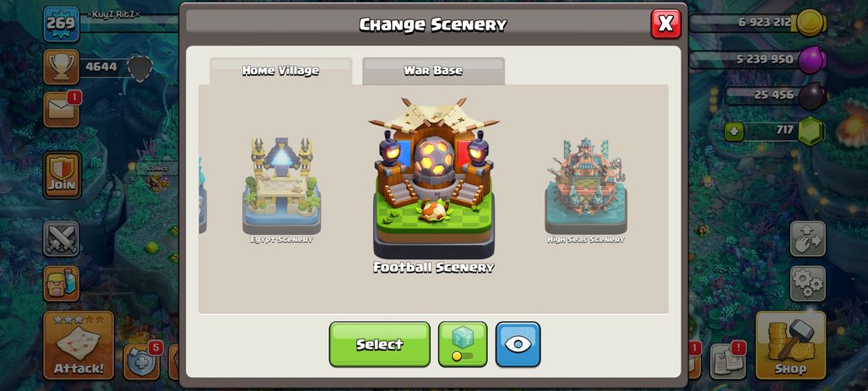The height and width of the screenshot is (391, 868).
Task: Open the mailbox inbox icon
Action: 62,109
